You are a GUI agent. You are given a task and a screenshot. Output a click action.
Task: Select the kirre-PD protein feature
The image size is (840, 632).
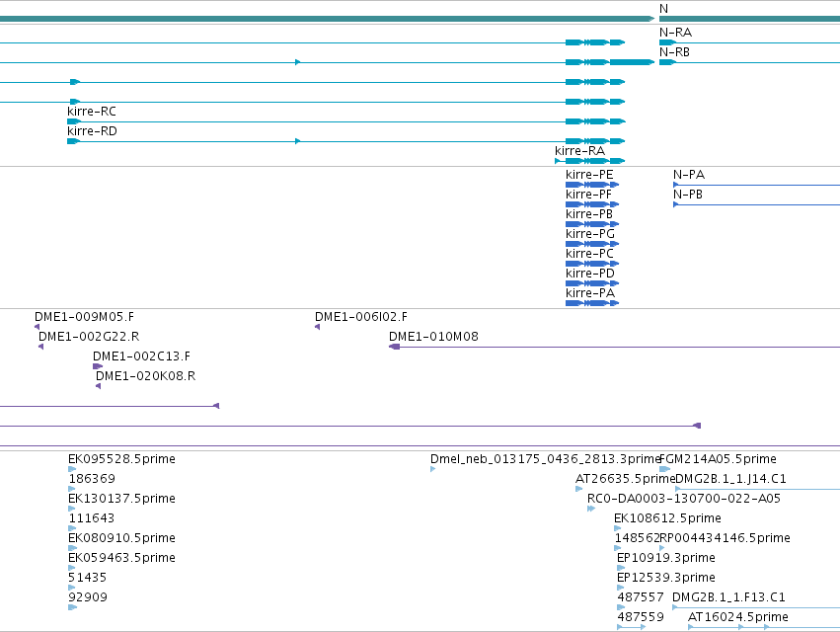click(592, 283)
